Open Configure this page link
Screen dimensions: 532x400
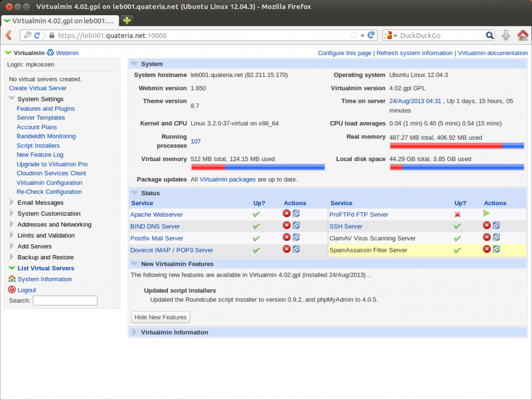coord(344,53)
